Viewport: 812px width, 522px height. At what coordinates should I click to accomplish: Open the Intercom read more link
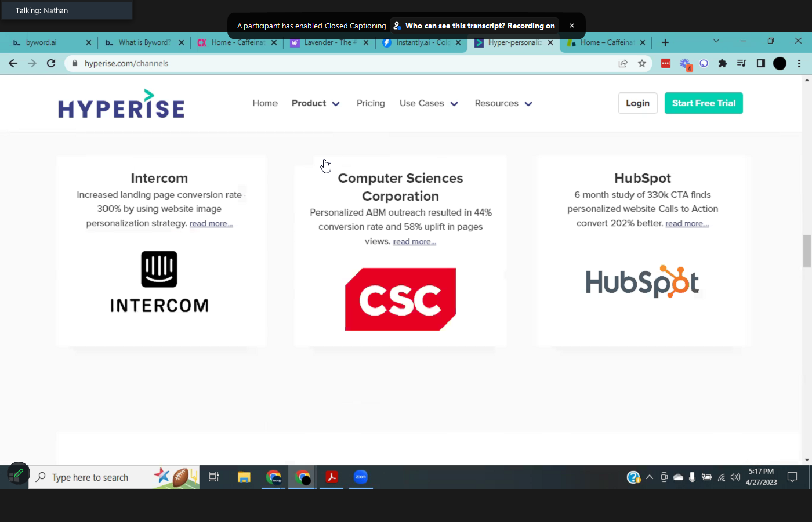pos(211,224)
